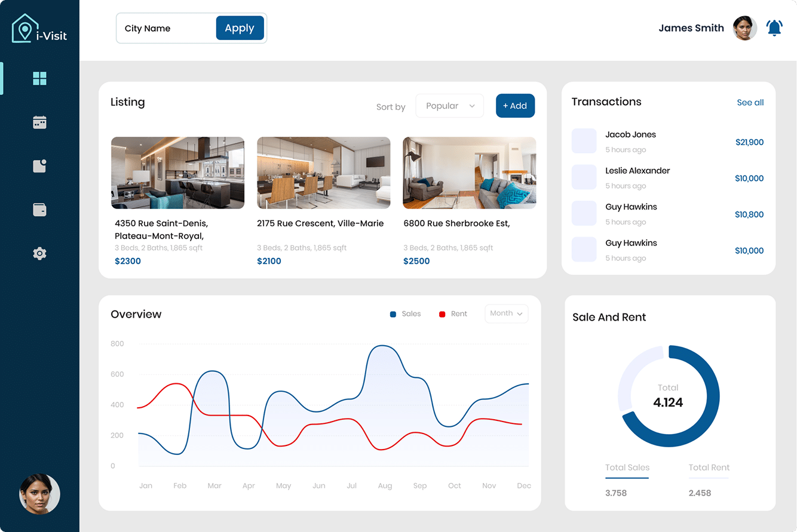
Task: Click the 4.124 total value
Action: [x=668, y=402]
